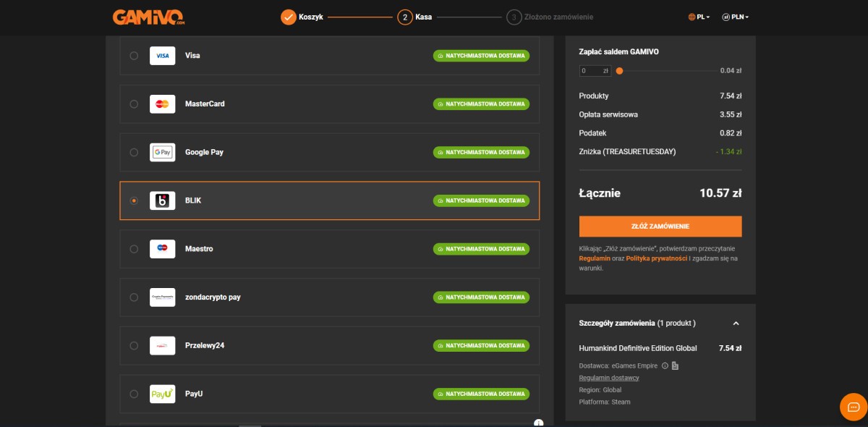
Task: Click the Platforma: Steam text
Action: [605, 402]
